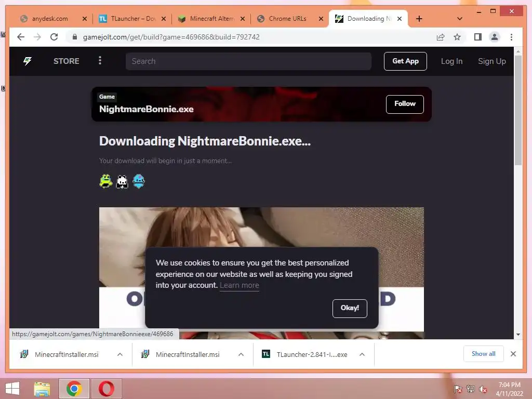Image resolution: width=532 pixels, height=399 pixels.
Task: Click into the Game Jolt Search field
Action: 248,61
